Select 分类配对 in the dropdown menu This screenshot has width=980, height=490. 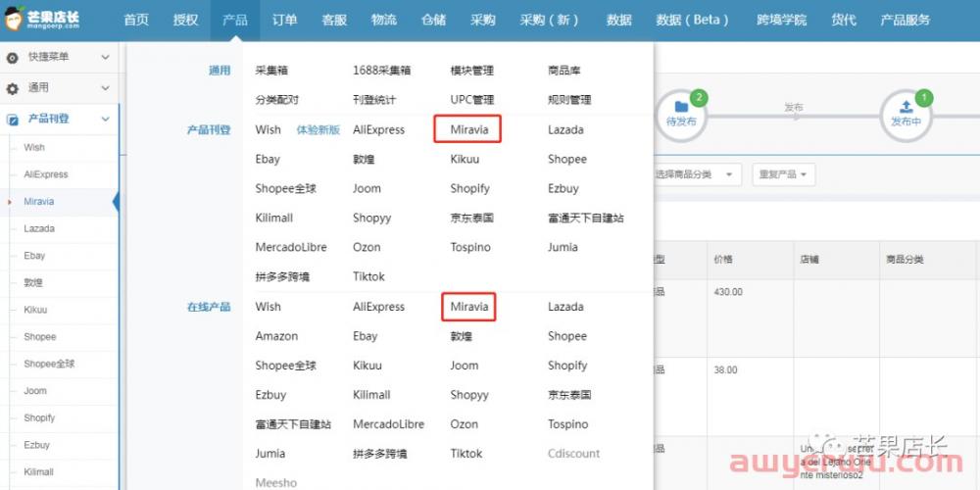pos(277,100)
